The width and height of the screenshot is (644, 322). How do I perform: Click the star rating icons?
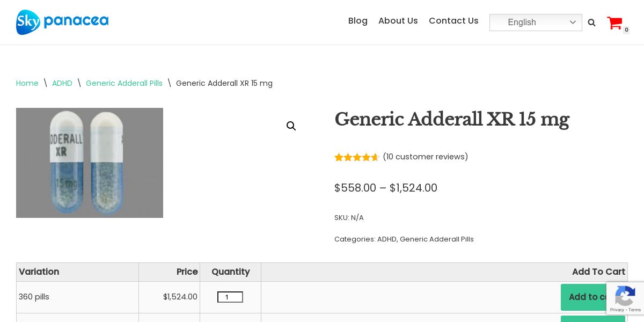coord(356,157)
